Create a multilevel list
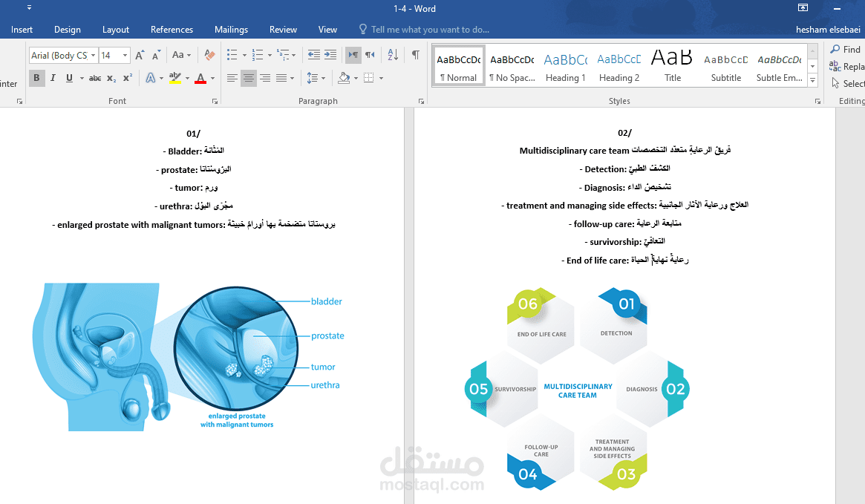The image size is (865, 504). pyautogui.click(x=283, y=55)
